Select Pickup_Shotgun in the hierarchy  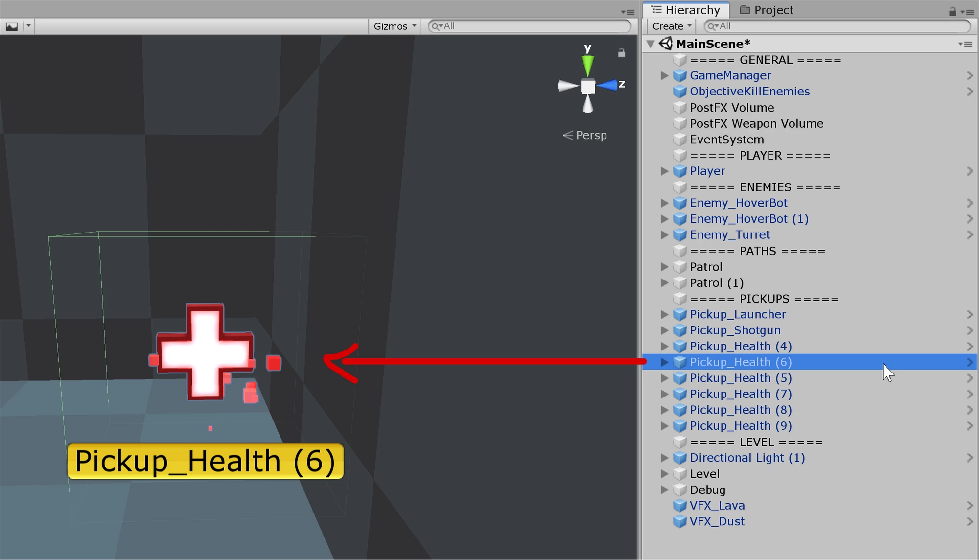tap(735, 330)
